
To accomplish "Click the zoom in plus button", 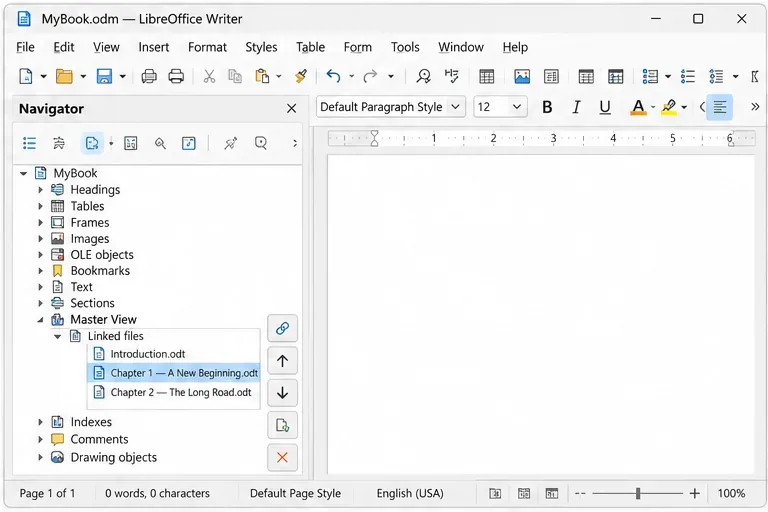I will click(695, 493).
